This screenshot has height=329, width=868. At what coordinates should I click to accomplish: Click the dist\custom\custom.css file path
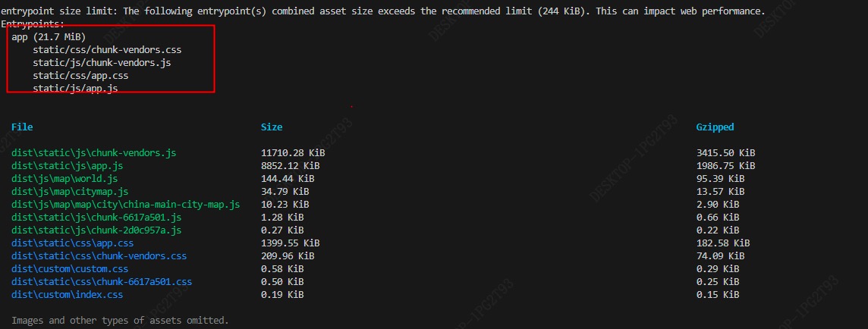coord(70,269)
